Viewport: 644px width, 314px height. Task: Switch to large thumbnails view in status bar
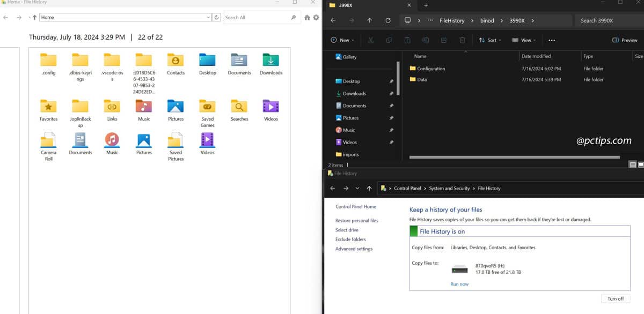641,165
